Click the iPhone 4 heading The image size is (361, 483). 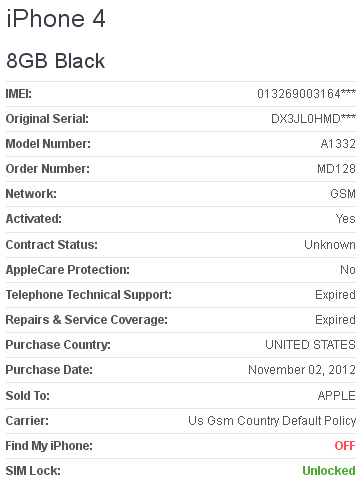(56, 19)
